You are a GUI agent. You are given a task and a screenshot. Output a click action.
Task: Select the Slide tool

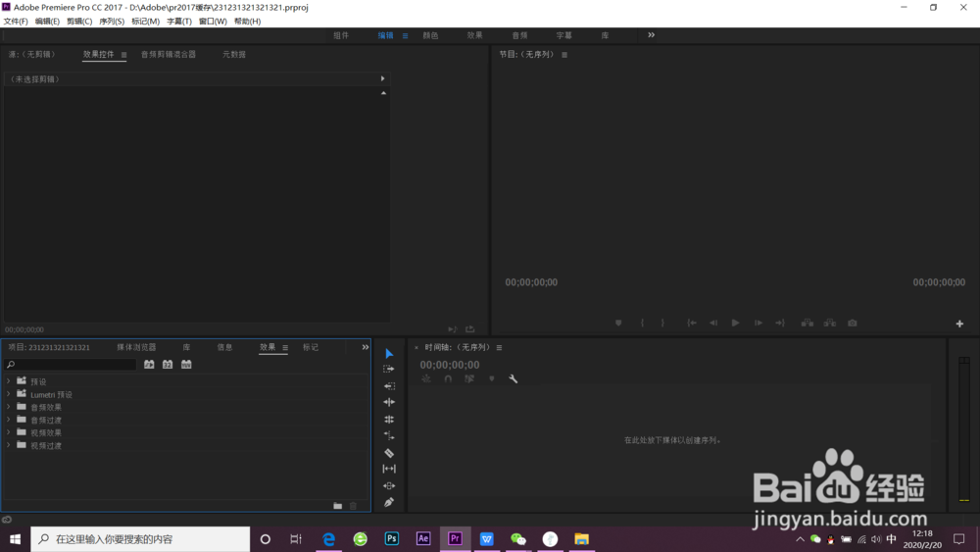(389, 485)
